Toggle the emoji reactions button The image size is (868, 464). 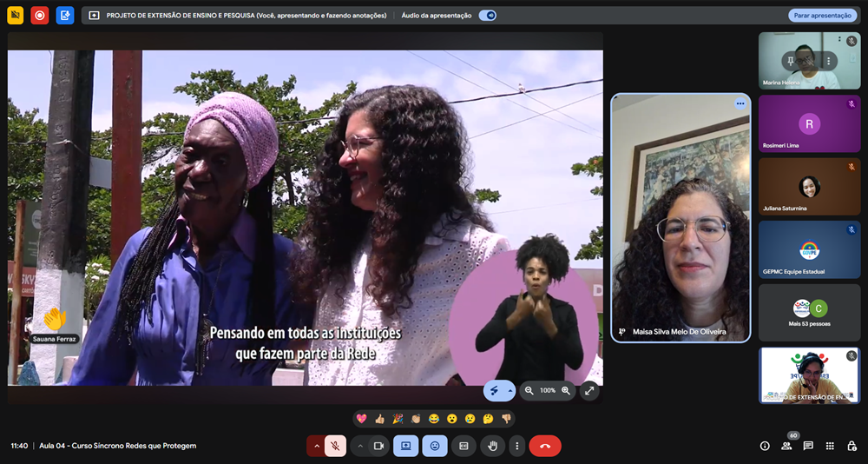[435, 446]
